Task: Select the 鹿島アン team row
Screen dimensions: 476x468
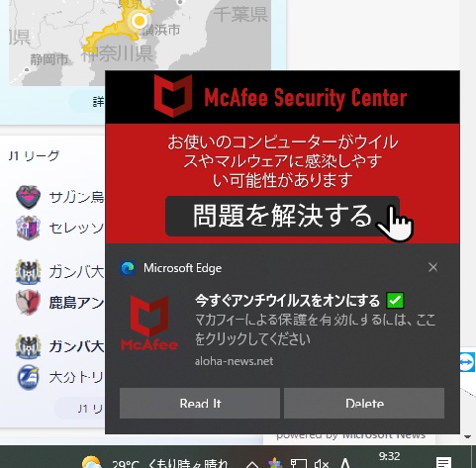Action: 60,302
